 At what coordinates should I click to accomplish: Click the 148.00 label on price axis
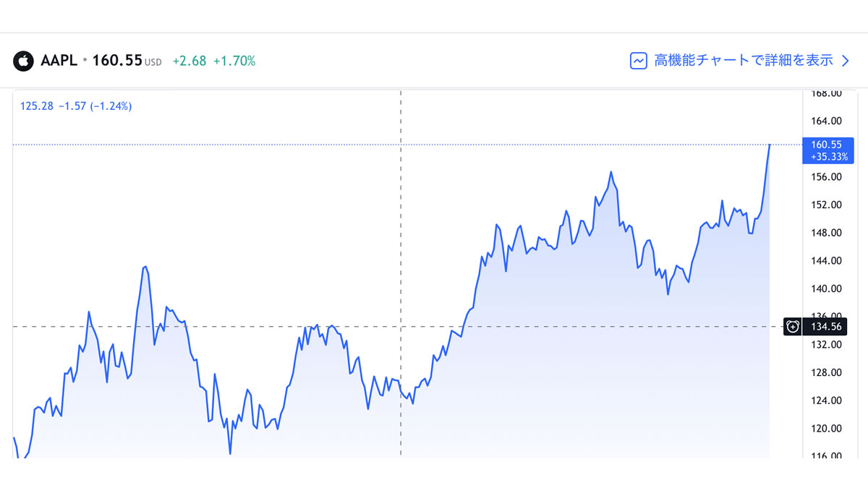click(826, 233)
